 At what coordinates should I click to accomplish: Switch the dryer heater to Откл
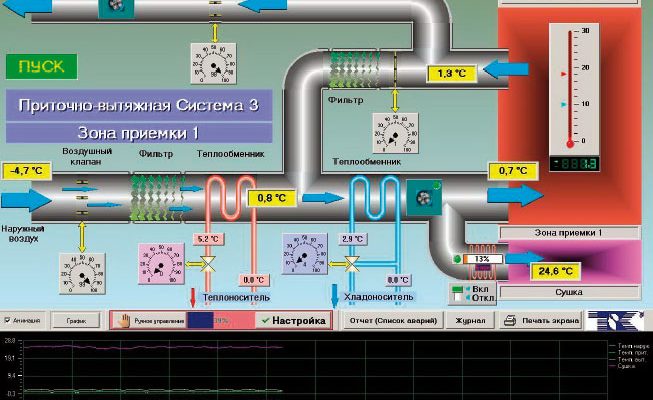click(457, 300)
